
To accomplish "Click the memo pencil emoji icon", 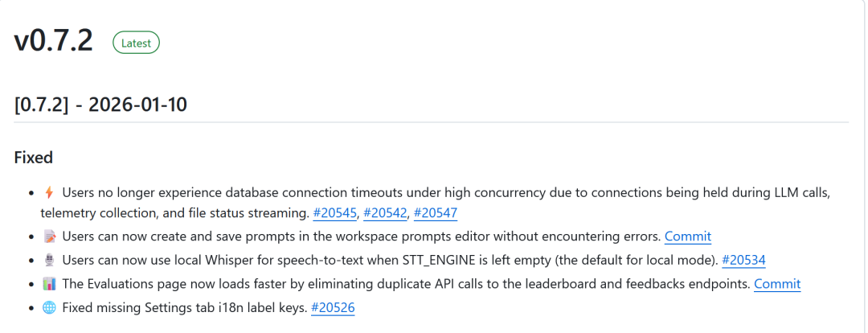I will point(48,236).
